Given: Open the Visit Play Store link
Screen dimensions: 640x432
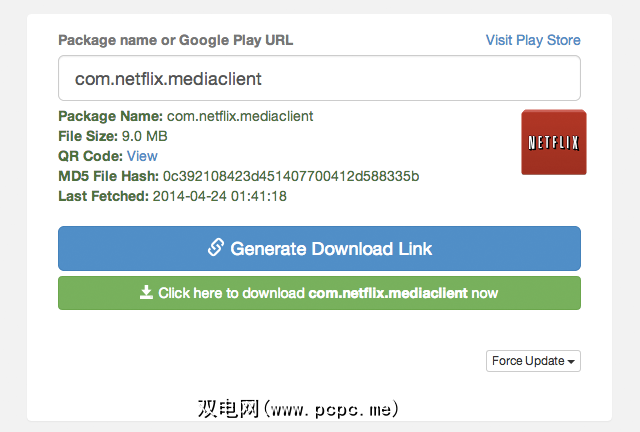Looking at the screenshot, I should click(532, 40).
